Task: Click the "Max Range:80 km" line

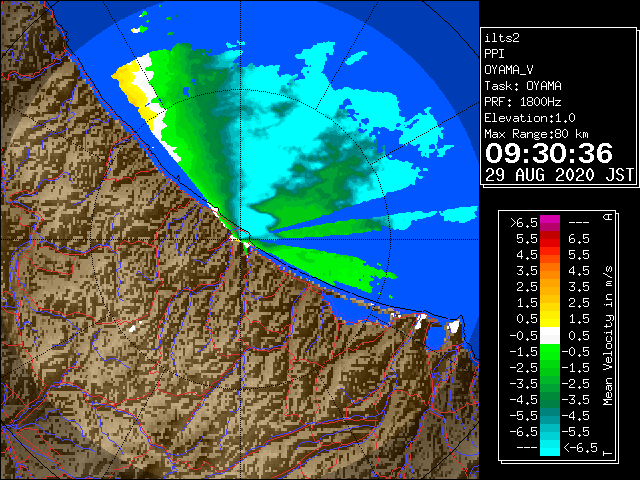Action: [x=536, y=134]
